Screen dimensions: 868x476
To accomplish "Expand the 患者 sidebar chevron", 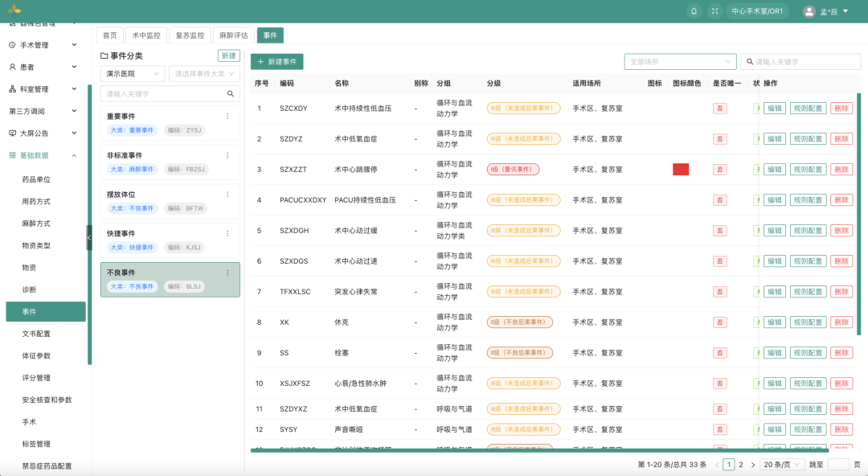I will point(74,67).
